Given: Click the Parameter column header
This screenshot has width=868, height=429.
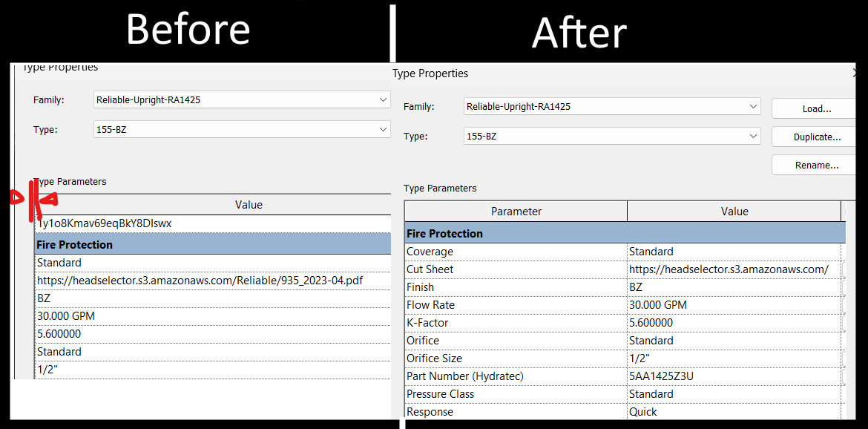Looking at the screenshot, I should click(x=516, y=212).
